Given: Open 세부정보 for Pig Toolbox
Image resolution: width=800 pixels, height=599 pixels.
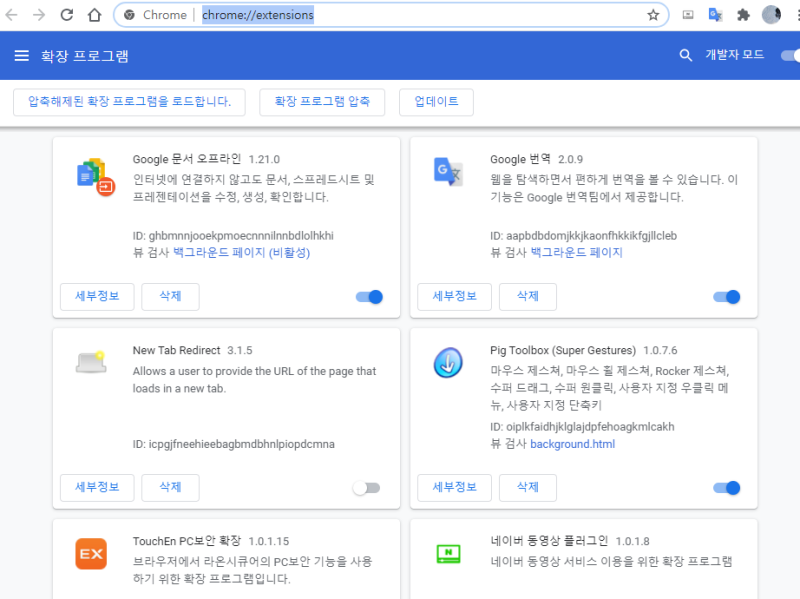Looking at the screenshot, I should (455, 487).
